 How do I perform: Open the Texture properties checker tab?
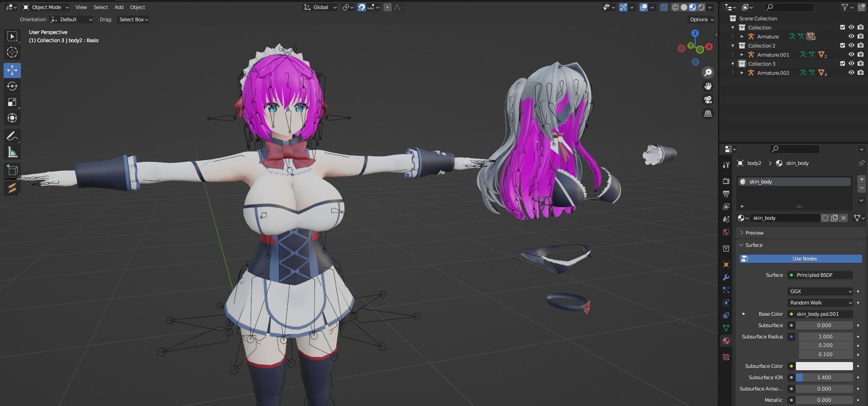[726, 357]
